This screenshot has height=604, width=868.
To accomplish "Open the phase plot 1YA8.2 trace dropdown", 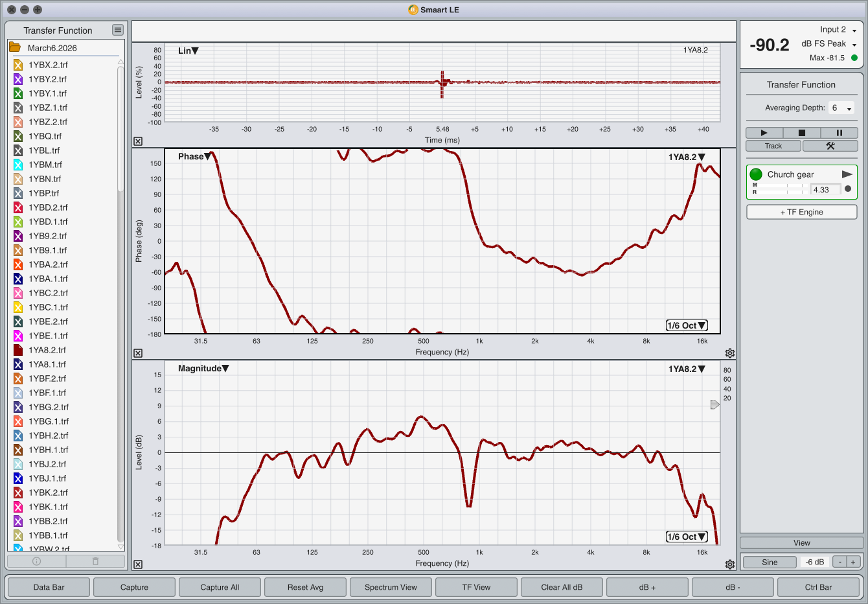I will coord(687,157).
